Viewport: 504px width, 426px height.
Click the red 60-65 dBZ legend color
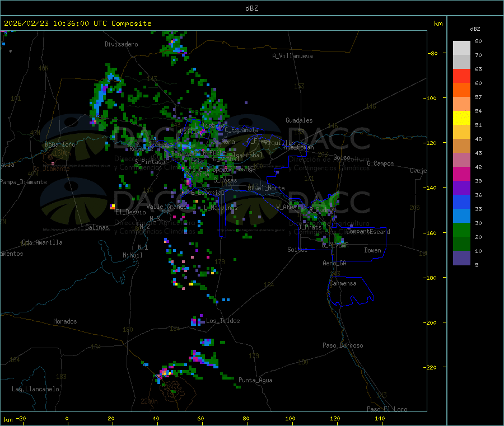pos(461,76)
